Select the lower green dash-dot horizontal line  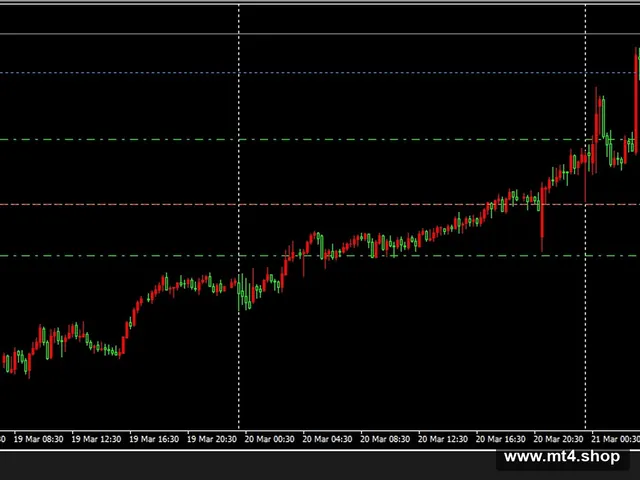click(320, 256)
